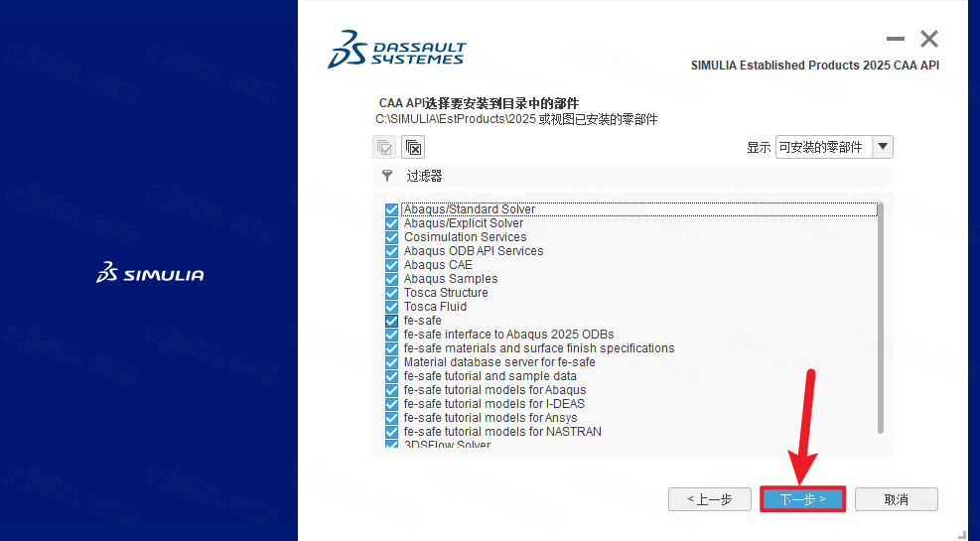
Task: Minimize the installer window
Action: pos(895,39)
